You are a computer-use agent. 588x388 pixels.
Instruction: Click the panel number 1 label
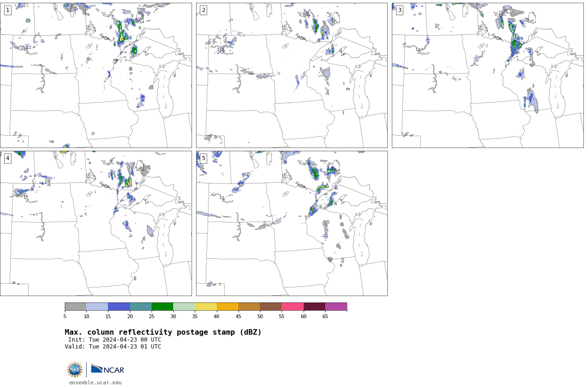pyautogui.click(x=8, y=10)
